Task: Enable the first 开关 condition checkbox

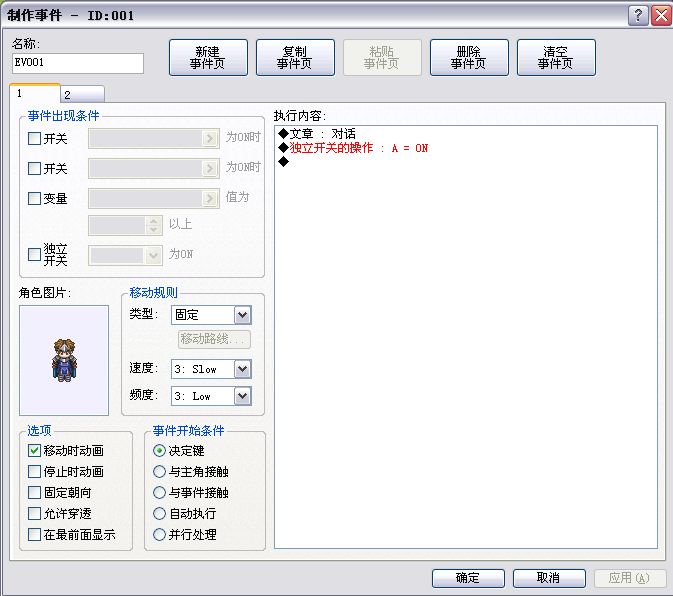Action: pos(34,139)
